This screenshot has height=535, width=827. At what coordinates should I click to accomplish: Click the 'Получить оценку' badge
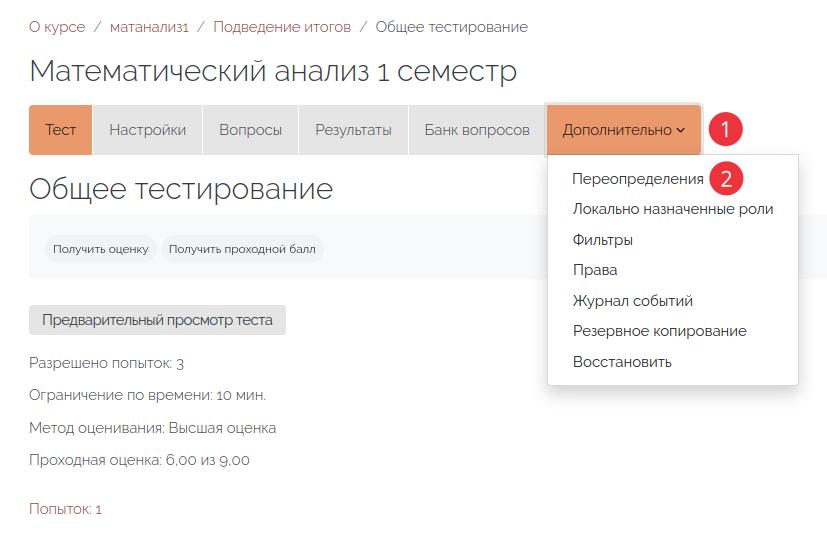click(x=101, y=249)
